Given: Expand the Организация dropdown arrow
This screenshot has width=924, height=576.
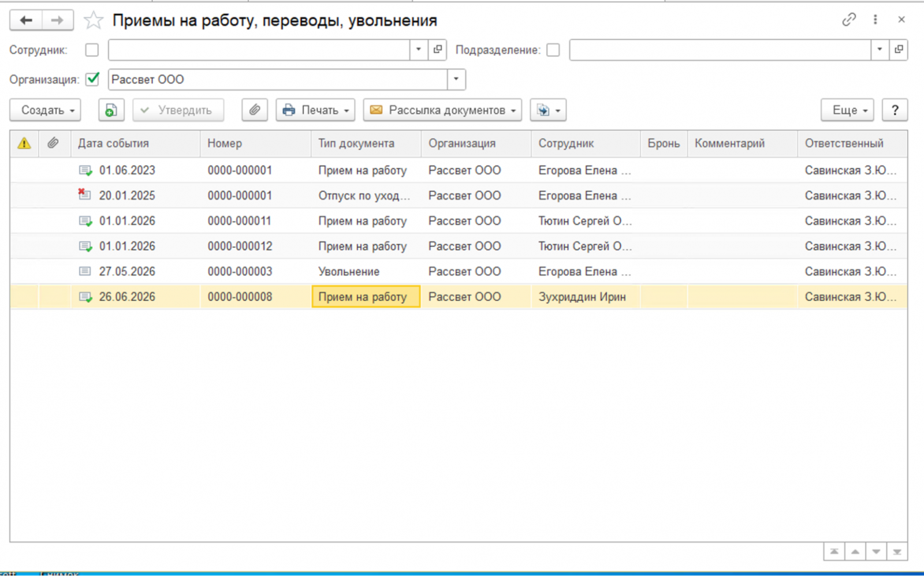Looking at the screenshot, I should pos(456,79).
